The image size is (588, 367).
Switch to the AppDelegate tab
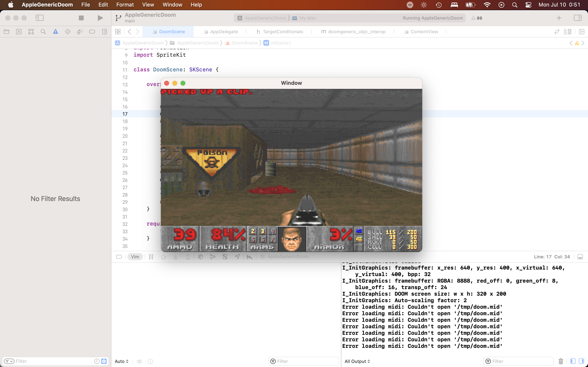(223, 32)
